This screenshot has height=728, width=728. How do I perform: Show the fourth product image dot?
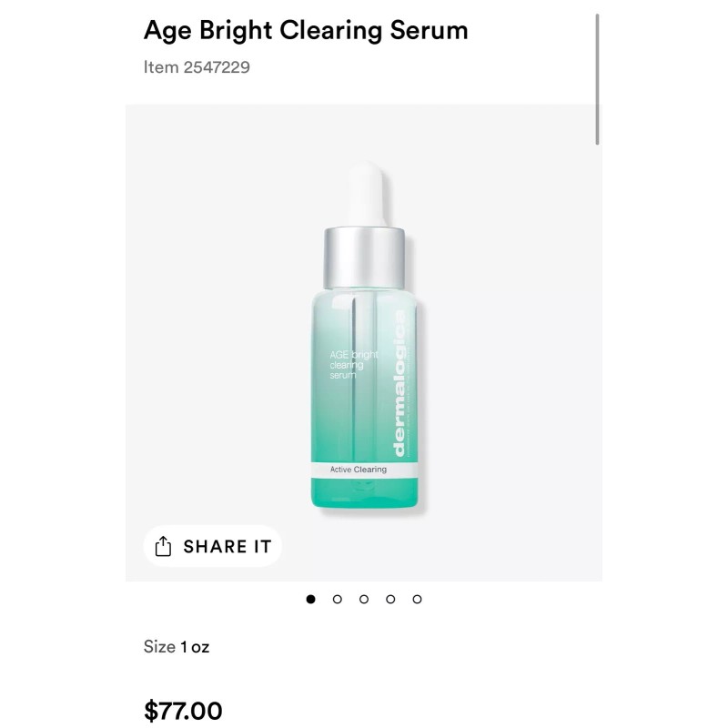point(390,599)
